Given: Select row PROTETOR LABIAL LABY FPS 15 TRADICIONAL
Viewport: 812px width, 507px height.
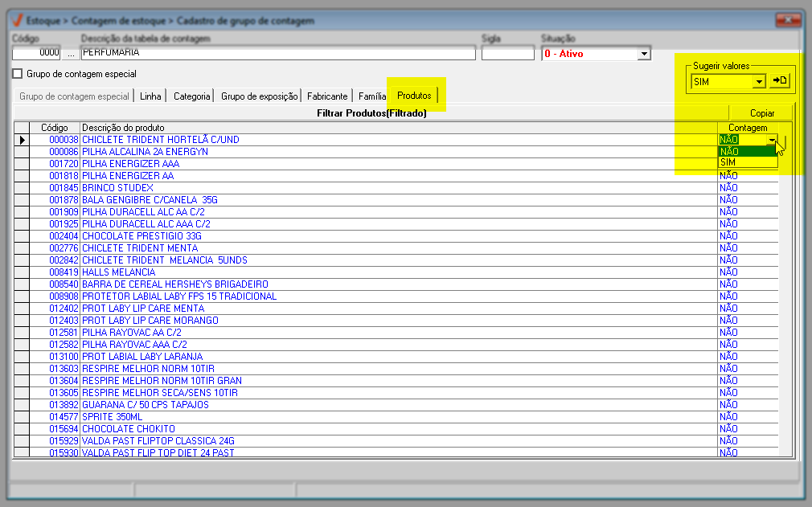Looking at the screenshot, I should click(396, 296).
